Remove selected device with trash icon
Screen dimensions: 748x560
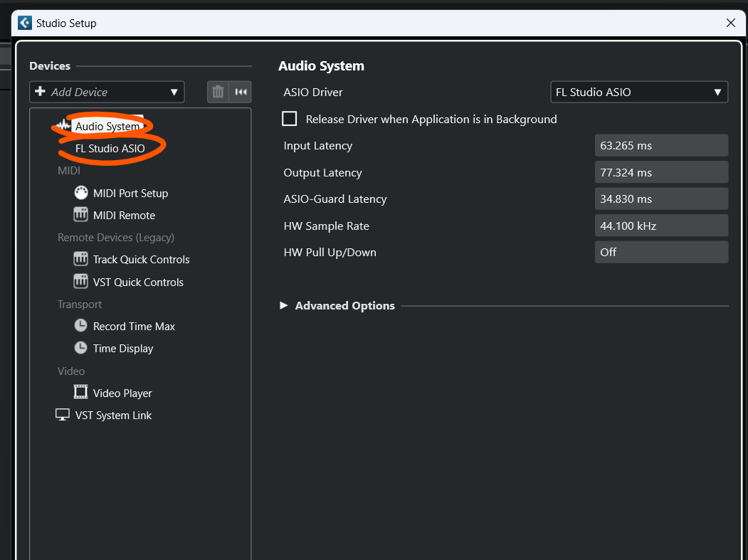pyautogui.click(x=218, y=92)
